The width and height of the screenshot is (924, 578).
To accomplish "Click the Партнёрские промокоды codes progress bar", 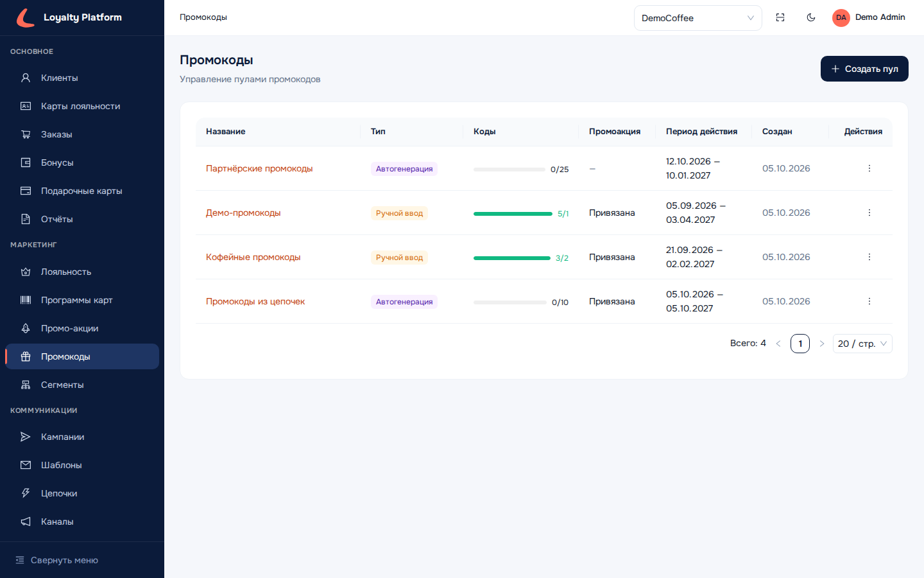I will 509,170.
